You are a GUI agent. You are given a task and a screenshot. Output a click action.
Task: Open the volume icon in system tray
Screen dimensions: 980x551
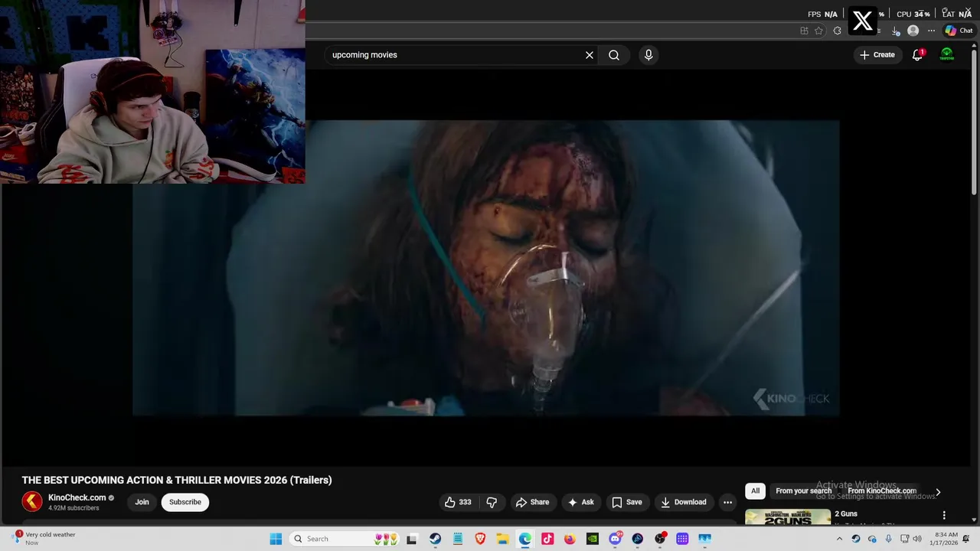coord(917,539)
